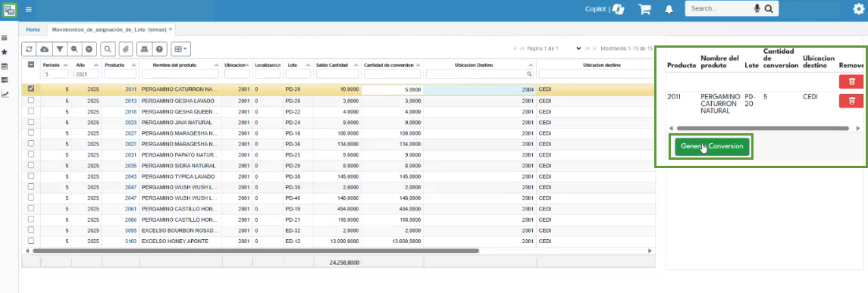Check the PERGAMINO GESHA QUEEN row checkbox
Screen dimensions: 868x293
pyautogui.click(x=31, y=111)
